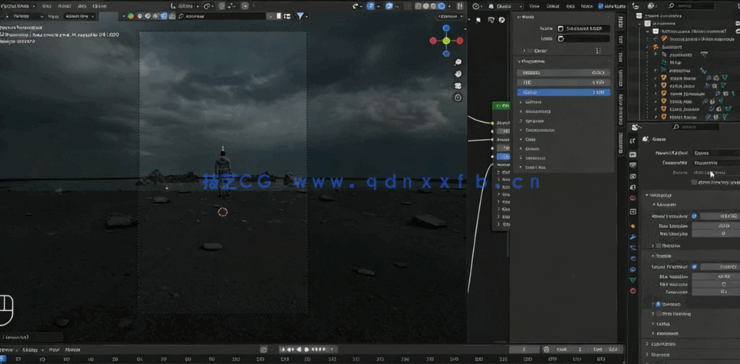740x364 pixels.
Task: Open the green Object Data tab icon
Action: click(633, 280)
